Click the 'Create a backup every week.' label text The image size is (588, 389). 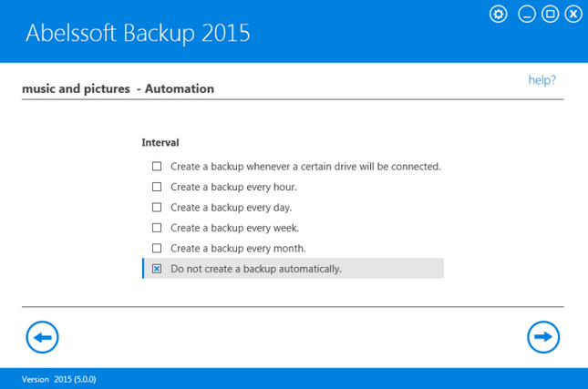tap(234, 228)
